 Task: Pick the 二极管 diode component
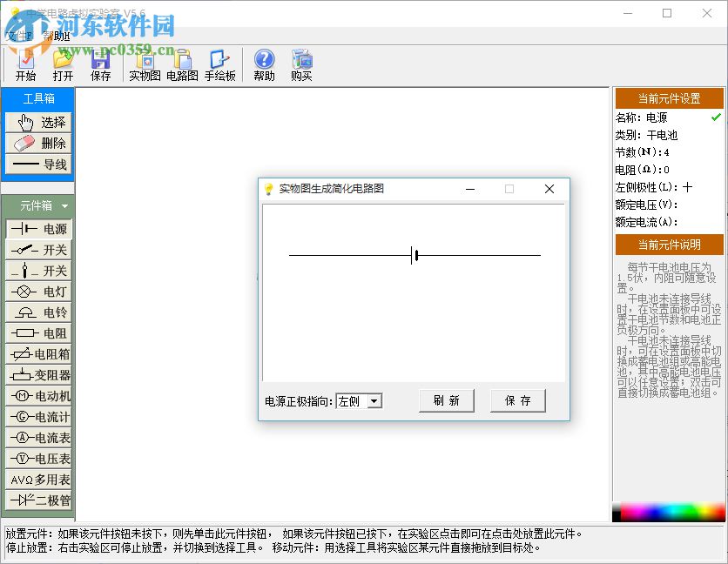[x=39, y=500]
